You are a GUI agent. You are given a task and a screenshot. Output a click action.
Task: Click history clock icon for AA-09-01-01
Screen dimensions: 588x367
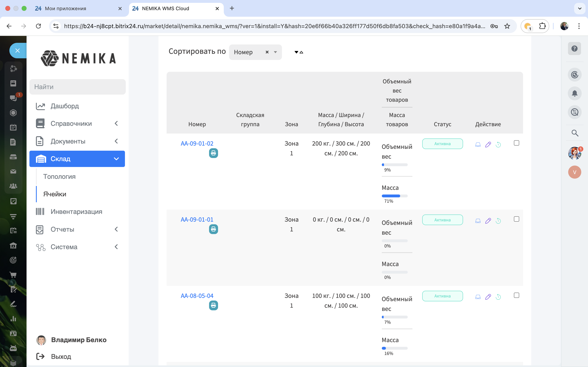coord(498,221)
